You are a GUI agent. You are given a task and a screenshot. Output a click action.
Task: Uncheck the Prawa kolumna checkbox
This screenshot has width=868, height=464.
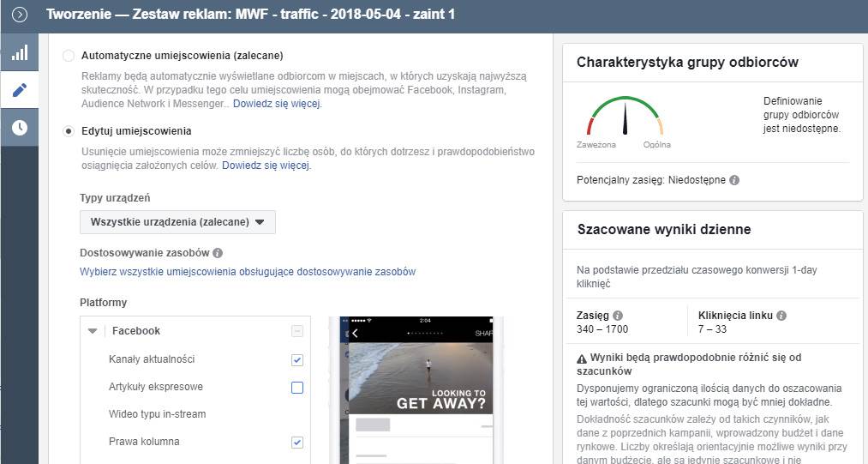click(297, 442)
